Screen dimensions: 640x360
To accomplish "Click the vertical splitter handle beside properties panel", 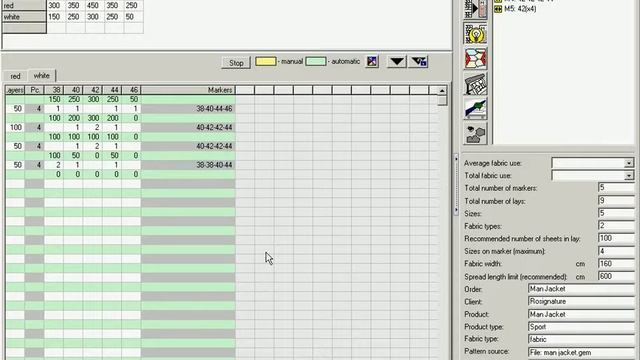I will click(456, 184).
